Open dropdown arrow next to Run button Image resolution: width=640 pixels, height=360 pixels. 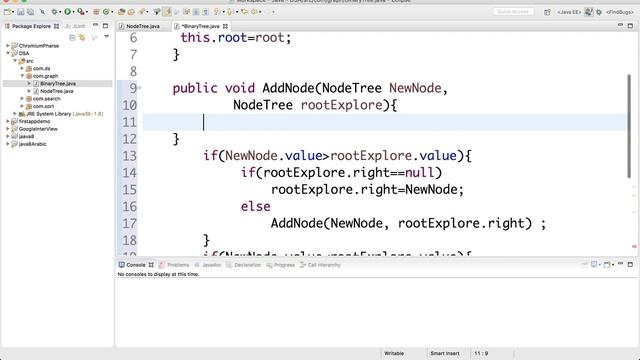(x=73, y=12)
